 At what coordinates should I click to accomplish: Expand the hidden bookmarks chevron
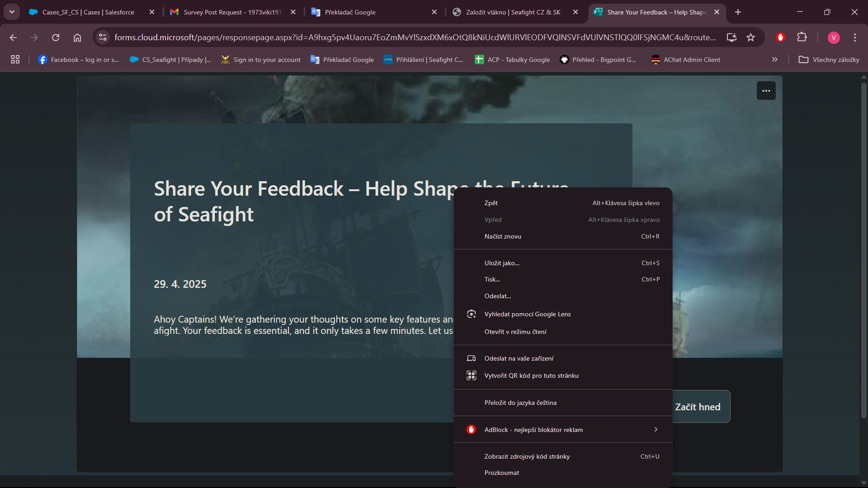775,60
